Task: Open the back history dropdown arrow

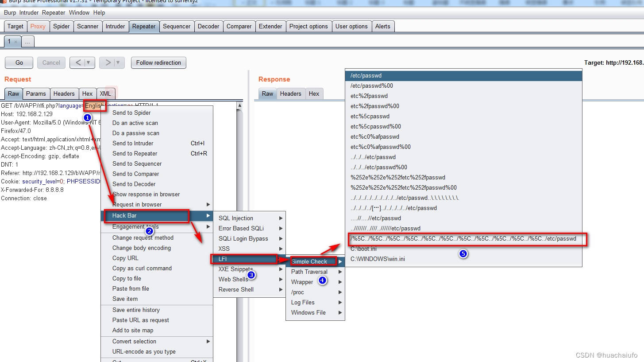Action: pos(89,62)
